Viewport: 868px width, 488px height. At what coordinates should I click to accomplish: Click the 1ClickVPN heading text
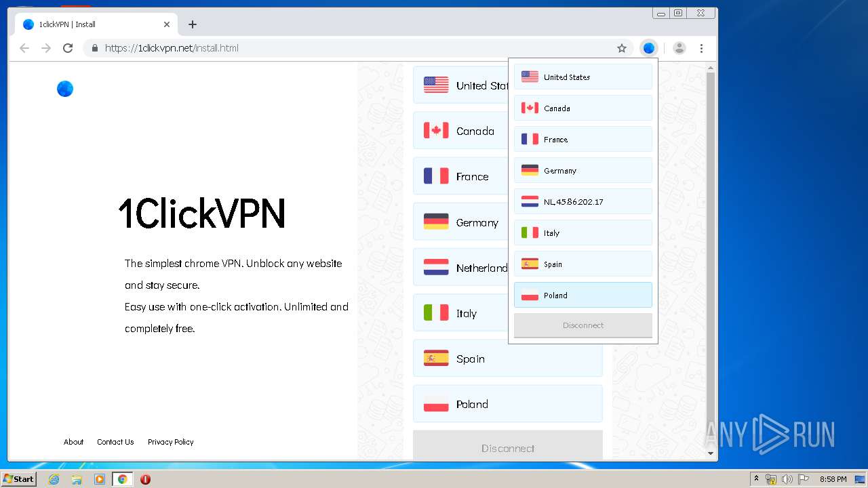pos(202,213)
